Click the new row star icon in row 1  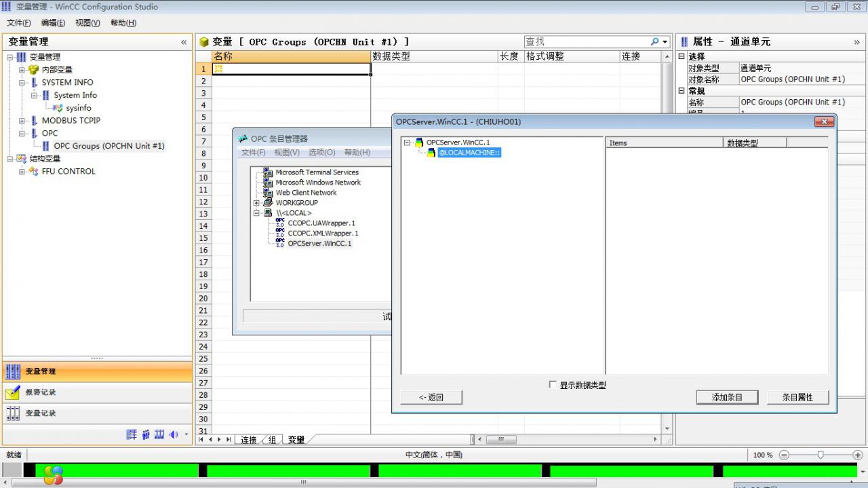pyautogui.click(x=218, y=69)
